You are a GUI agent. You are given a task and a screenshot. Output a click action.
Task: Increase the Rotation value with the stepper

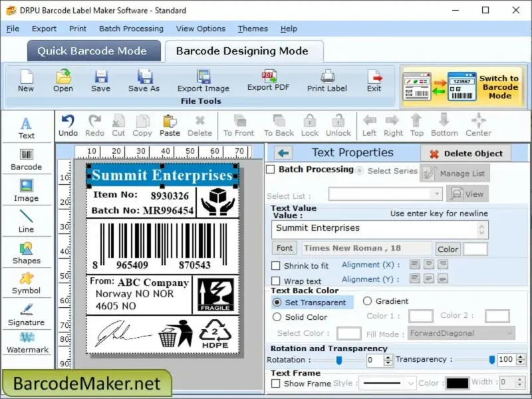(x=388, y=357)
